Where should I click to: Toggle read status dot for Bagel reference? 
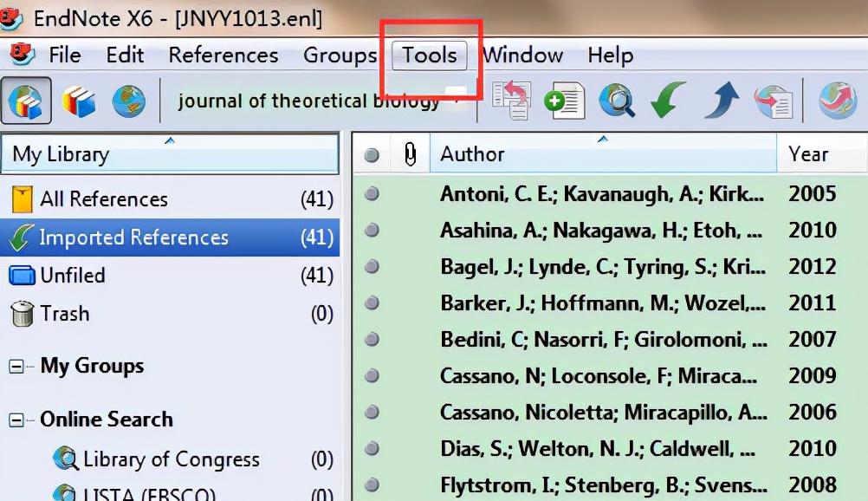(x=372, y=267)
